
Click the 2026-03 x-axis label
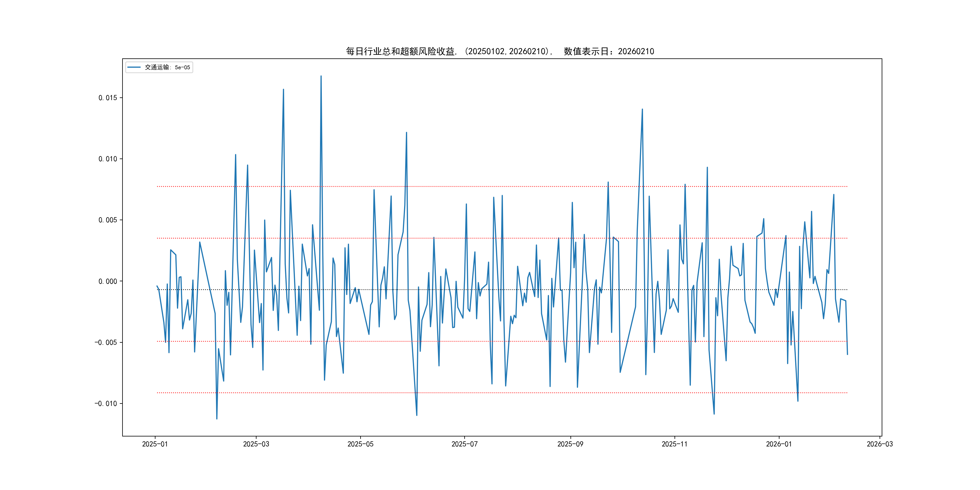point(879,444)
